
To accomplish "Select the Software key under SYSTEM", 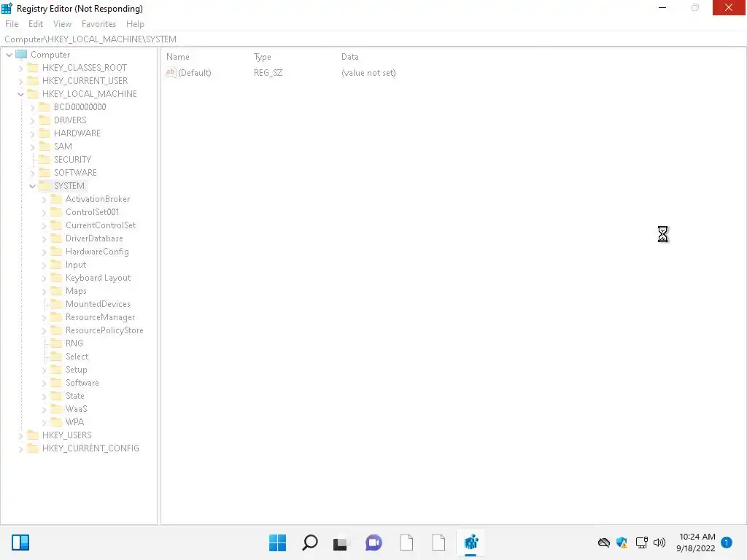I will pyautogui.click(x=82, y=383).
